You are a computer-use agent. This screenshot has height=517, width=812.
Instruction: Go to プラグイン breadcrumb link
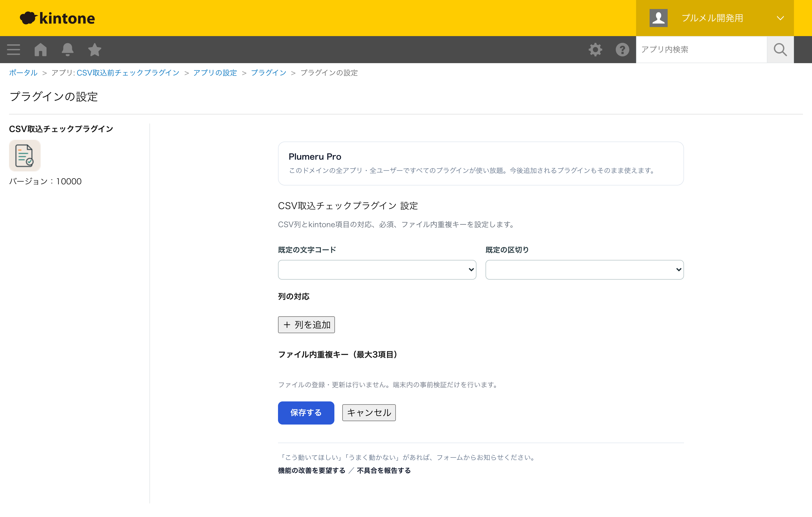(268, 72)
